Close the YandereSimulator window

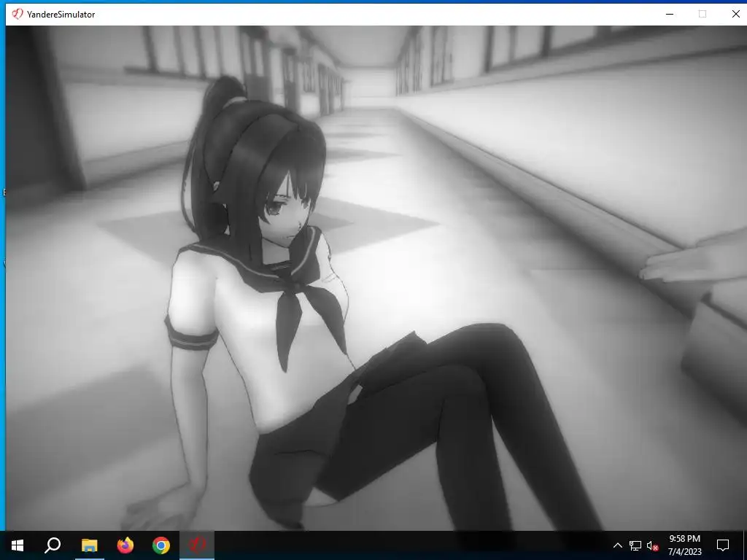(x=735, y=14)
